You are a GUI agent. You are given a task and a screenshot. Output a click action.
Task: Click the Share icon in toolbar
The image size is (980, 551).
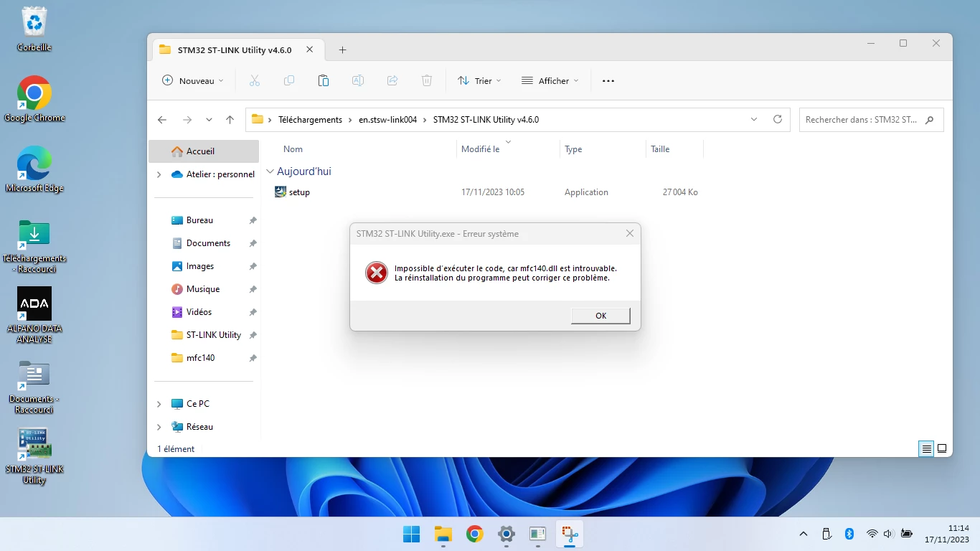392,81
